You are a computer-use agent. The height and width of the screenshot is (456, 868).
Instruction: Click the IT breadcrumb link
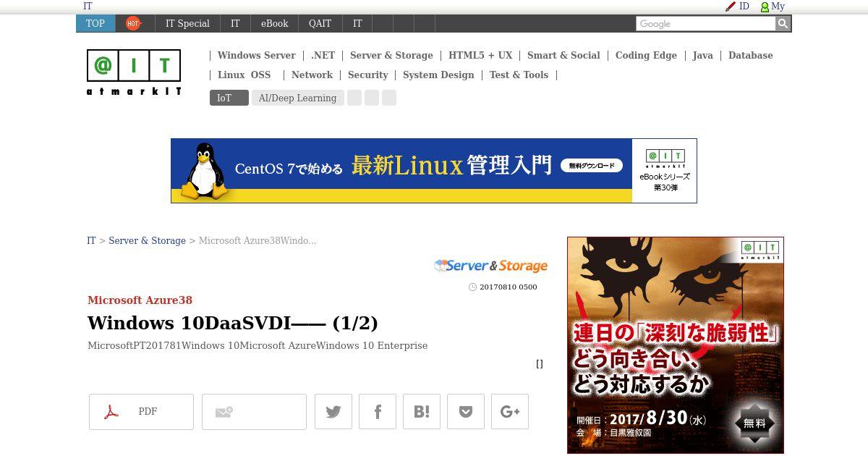pyautogui.click(x=91, y=240)
